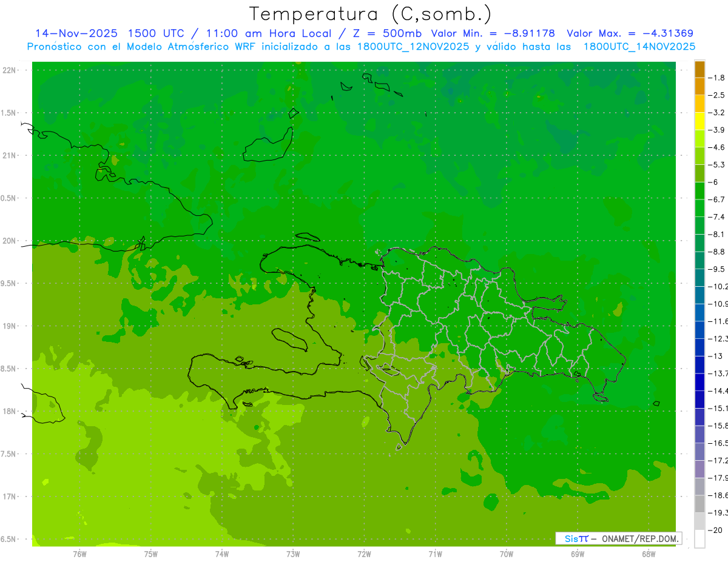Screen dimensions: 728x562
Task: Click the -3.9 color scale label
Action: pyautogui.click(x=717, y=130)
